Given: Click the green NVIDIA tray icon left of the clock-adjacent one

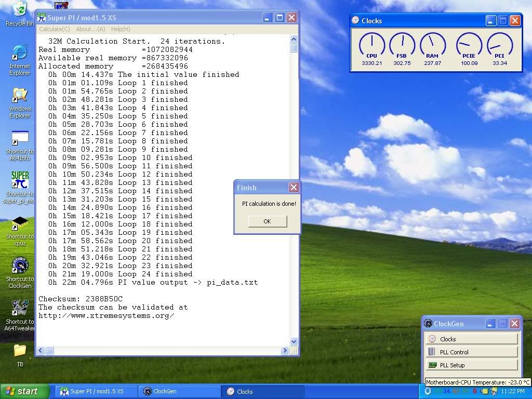Looking at the screenshot, I should pyautogui.click(x=484, y=391).
